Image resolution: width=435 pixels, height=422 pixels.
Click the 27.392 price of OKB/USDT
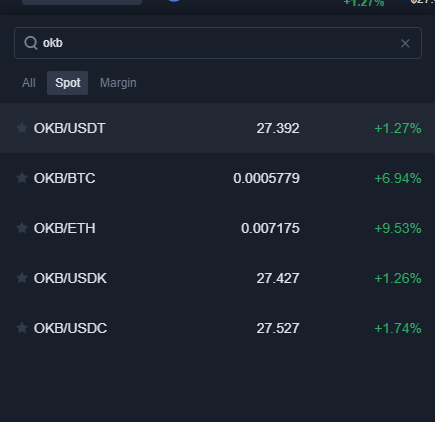click(278, 128)
